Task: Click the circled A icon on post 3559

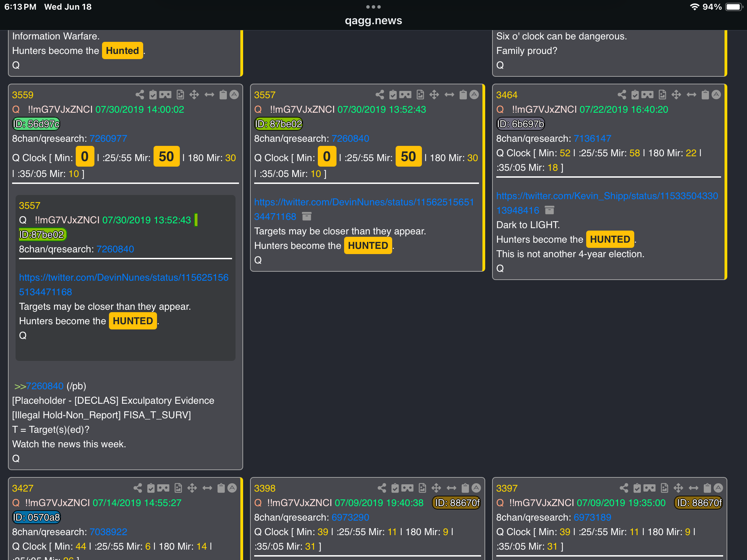Action: [234, 94]
